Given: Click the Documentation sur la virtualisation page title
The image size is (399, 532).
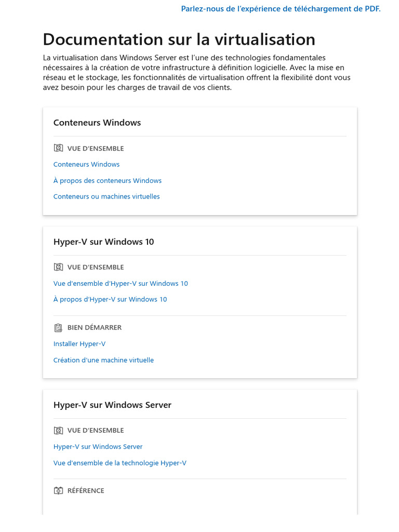Looking at the screenshot, I should point(179,39).
